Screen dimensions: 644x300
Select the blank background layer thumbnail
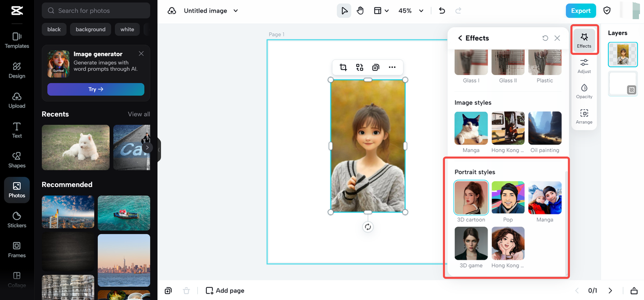[623, 84]
